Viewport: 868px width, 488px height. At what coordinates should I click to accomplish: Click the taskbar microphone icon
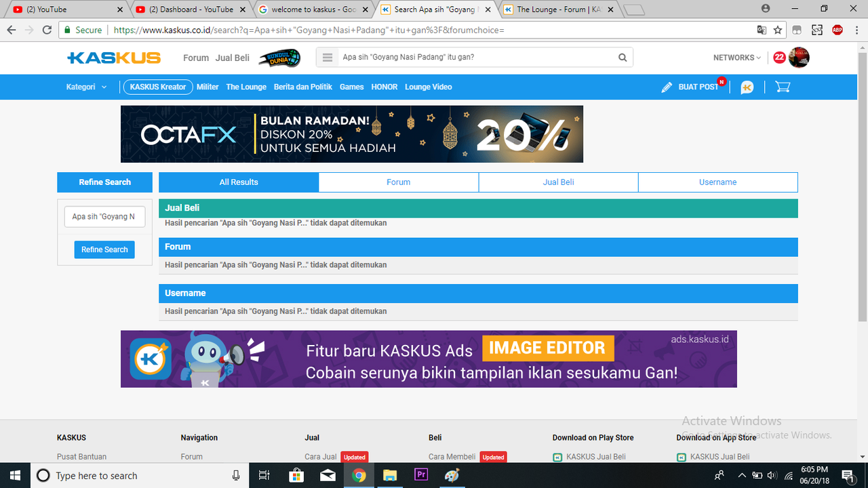236,476
